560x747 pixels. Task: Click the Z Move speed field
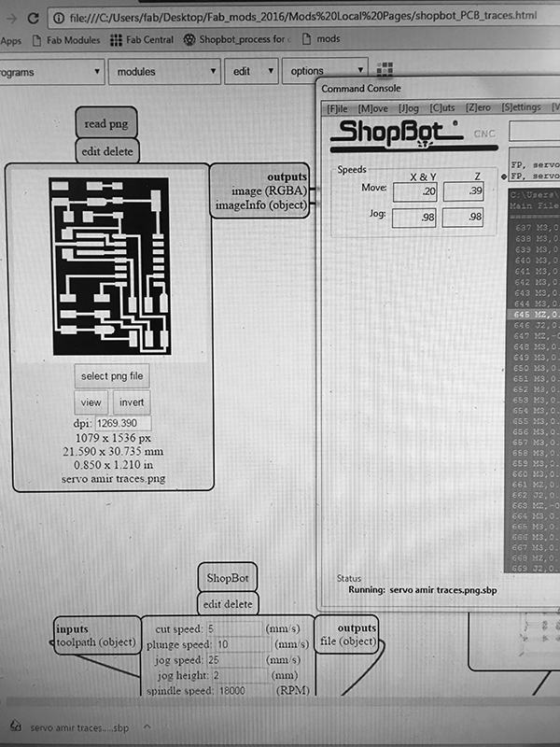463,191
